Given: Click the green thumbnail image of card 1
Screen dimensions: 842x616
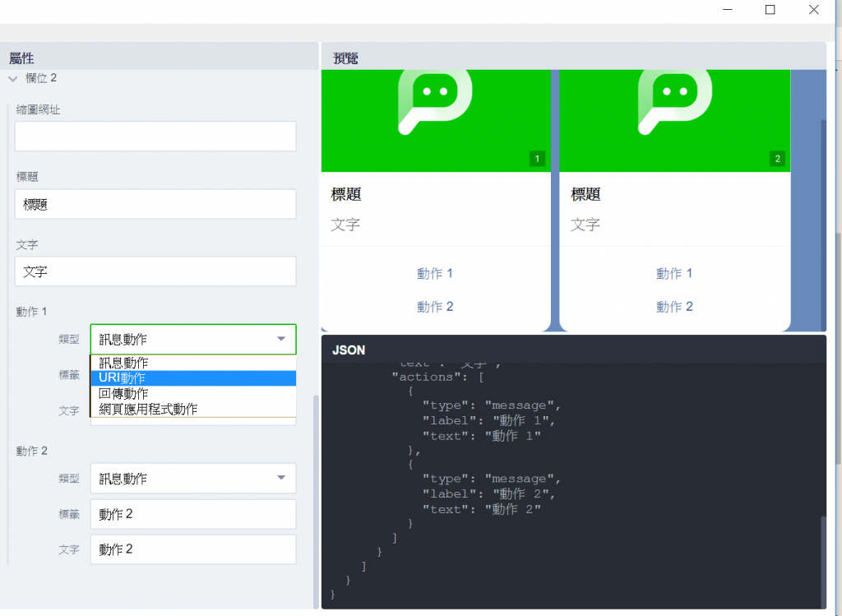Looking at the screenshot, I should [x=436, y=121].
